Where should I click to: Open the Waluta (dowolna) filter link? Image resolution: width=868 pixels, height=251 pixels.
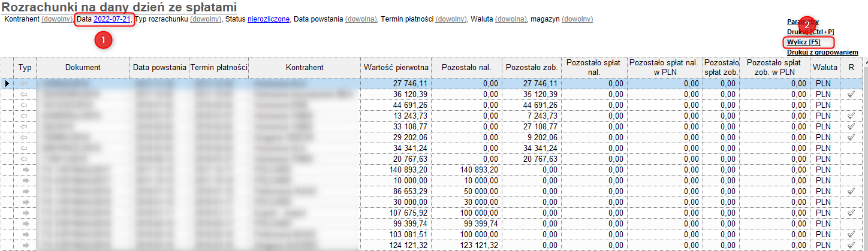(511, 20)
